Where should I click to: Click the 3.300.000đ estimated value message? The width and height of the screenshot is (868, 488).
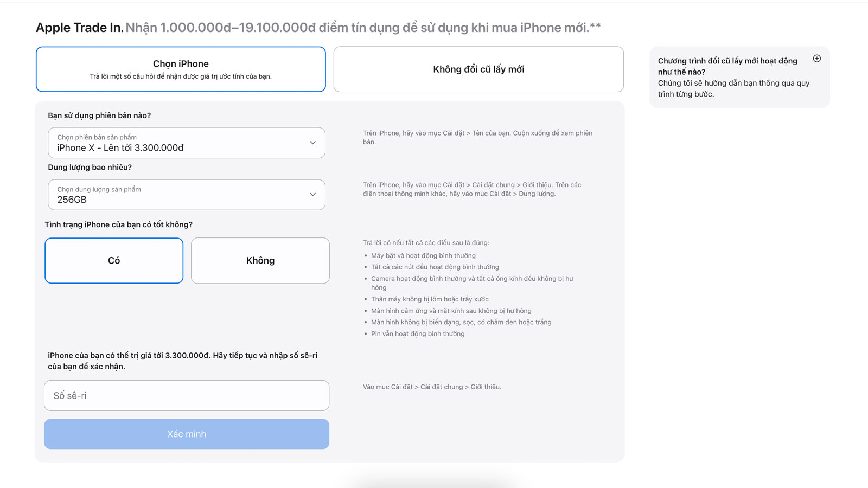183,361
